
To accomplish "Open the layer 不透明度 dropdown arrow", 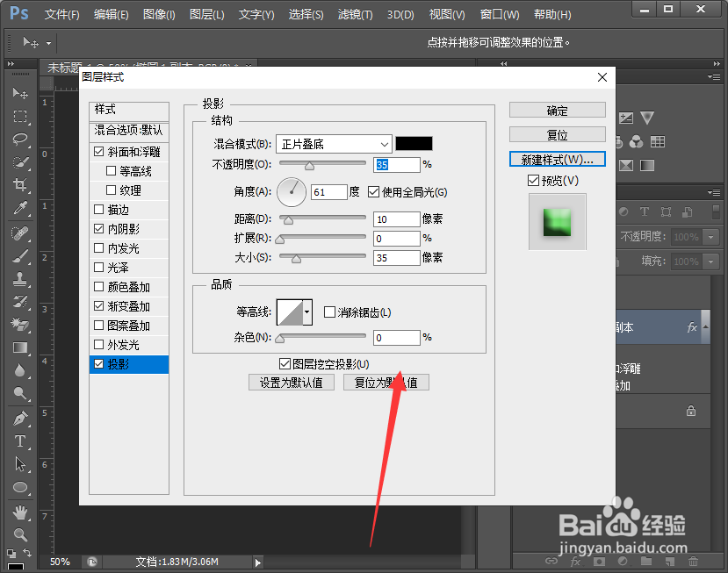I will point(710,237).
